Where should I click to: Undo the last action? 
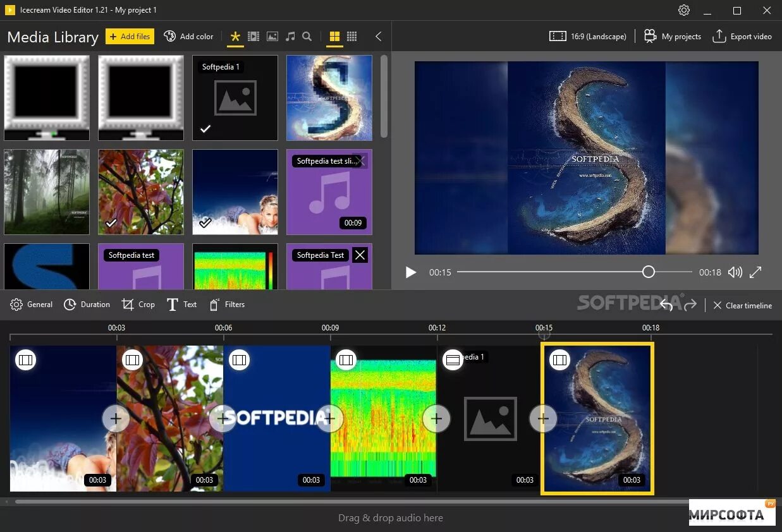point(666,305)
